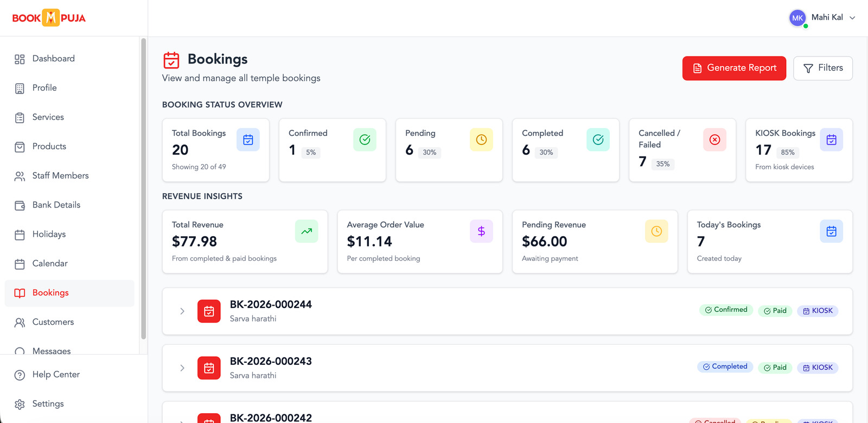
Task: Go to Services in sidebar
Action: point(48,117)
